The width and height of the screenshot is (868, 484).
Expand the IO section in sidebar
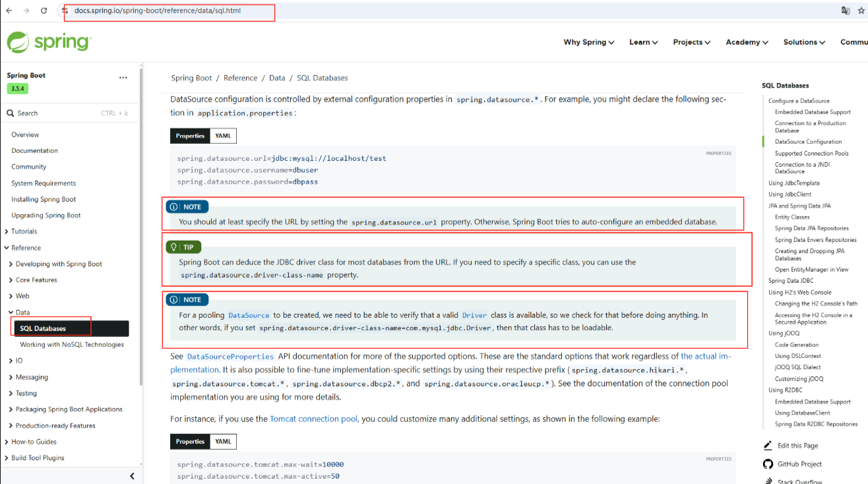[x=11, y=361]
